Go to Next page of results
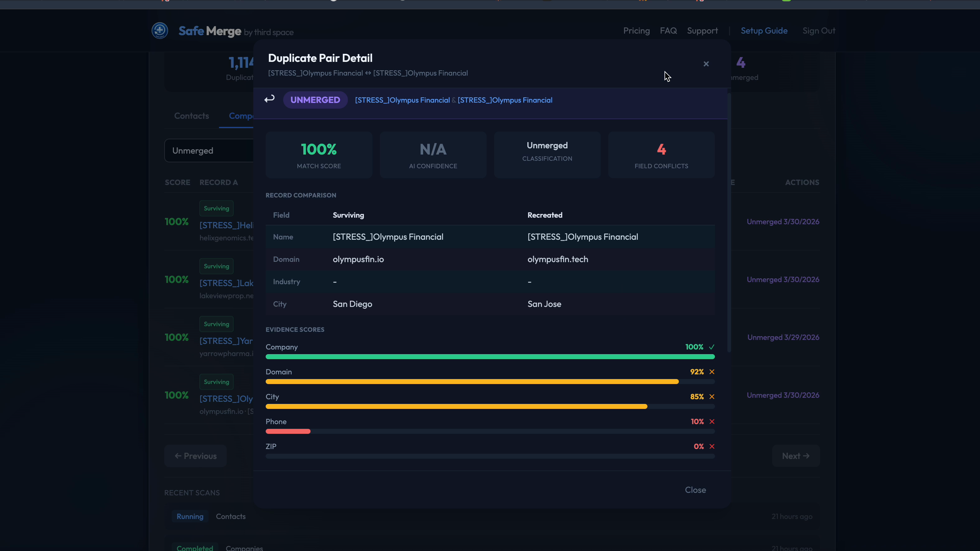 pyautogui.click(x=796, y=456)
